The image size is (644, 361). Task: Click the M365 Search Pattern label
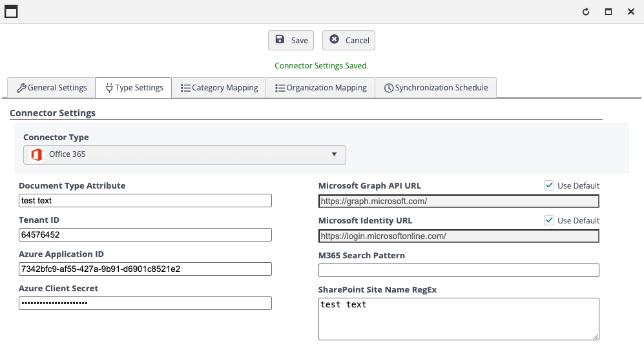point(362,256)
